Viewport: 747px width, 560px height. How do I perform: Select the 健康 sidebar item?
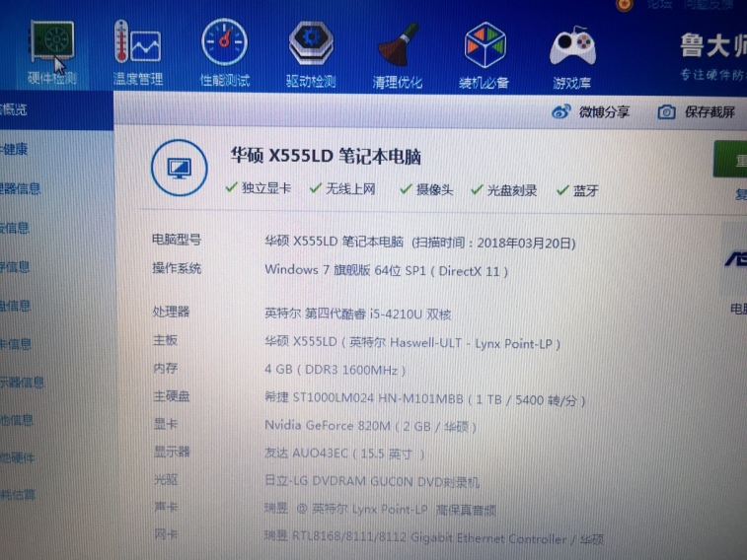click(14, 149)
